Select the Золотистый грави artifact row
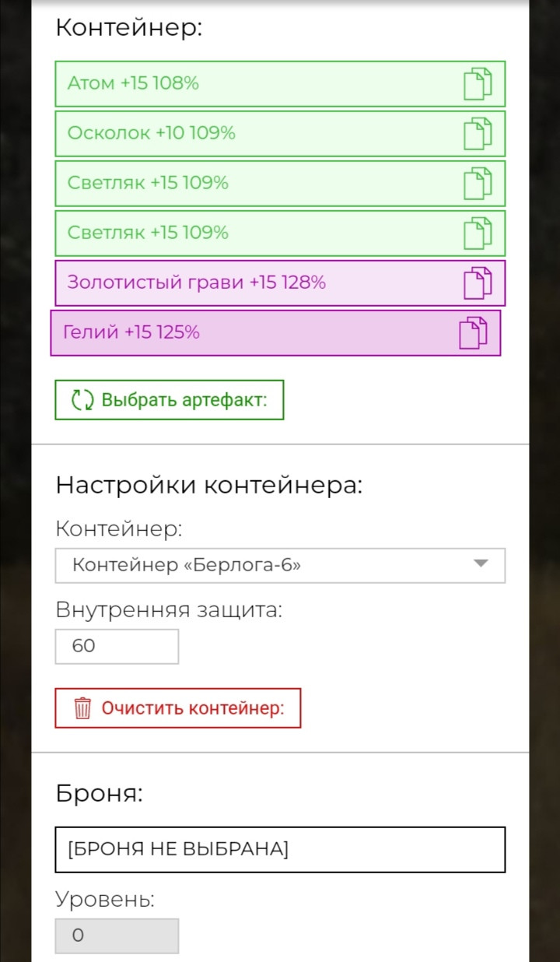 [280, 283]
